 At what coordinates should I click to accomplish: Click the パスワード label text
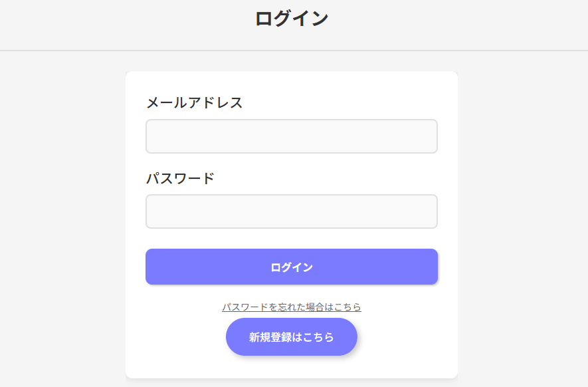[x=180, y=178]
